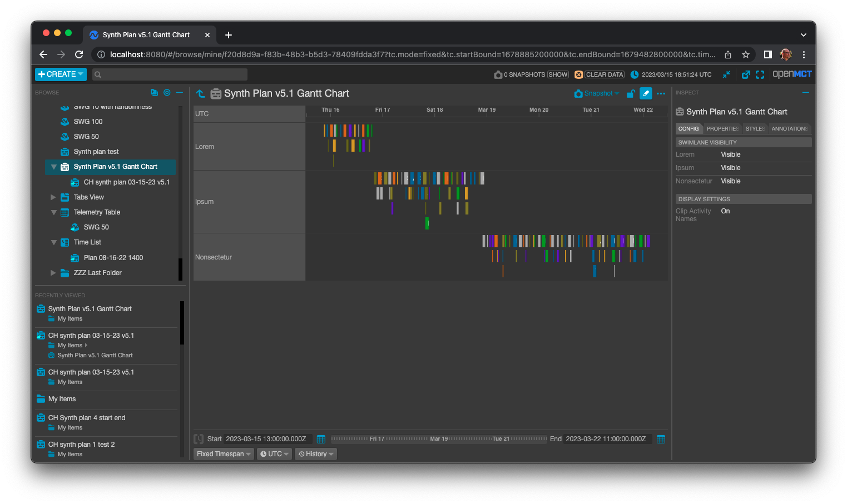Reload the page in Chrome

(x=79, y=54)
